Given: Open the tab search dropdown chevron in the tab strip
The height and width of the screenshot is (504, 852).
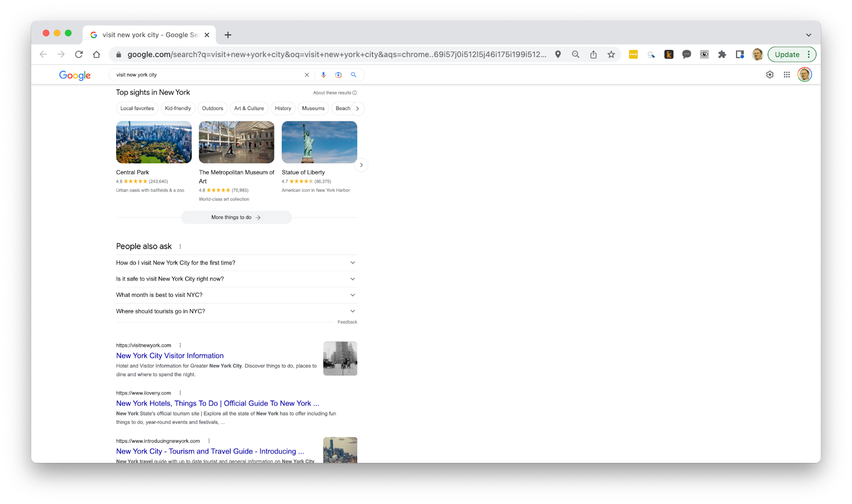Looking at the screenshot, I should pos(808,35).
